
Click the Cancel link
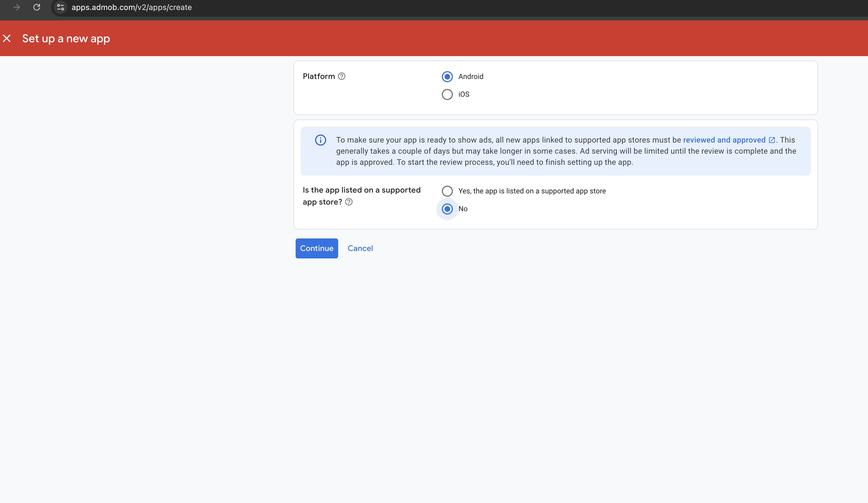click(360, 248)
